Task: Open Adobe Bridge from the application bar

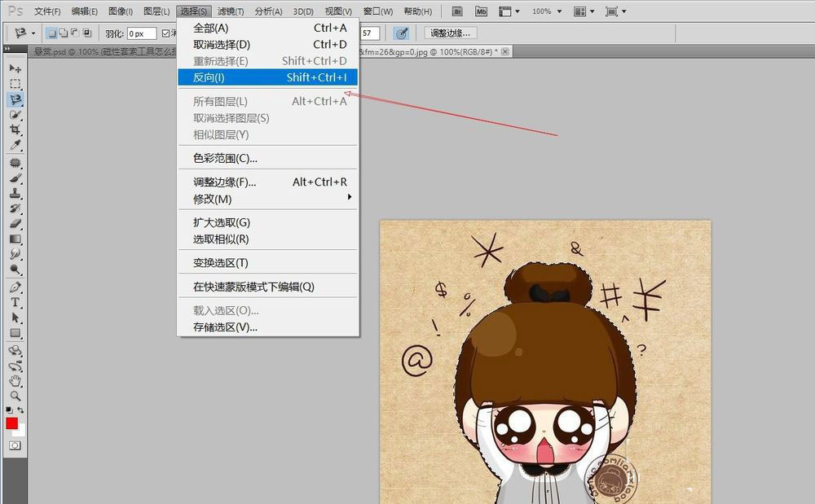Action: tap(457, 11)
